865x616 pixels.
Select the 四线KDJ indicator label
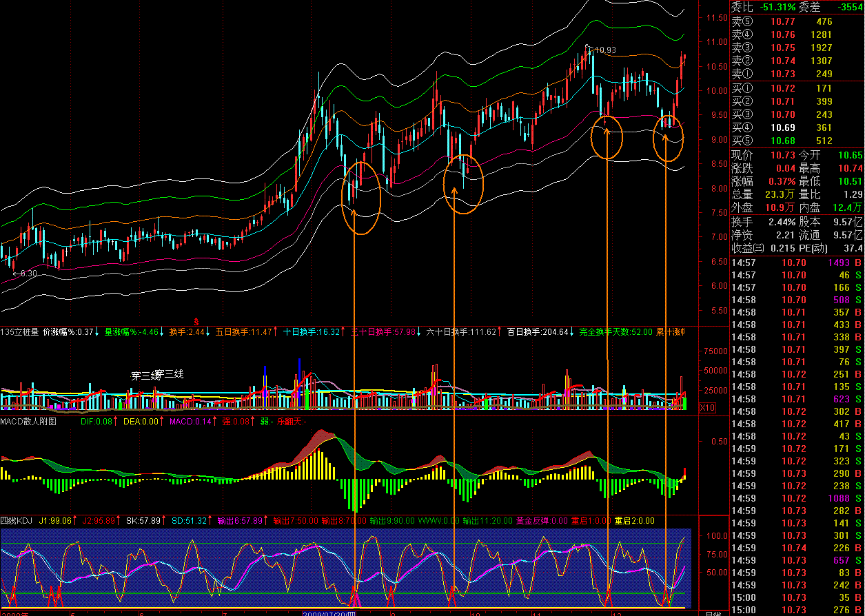pyautogui.click(x=16, y=521)
